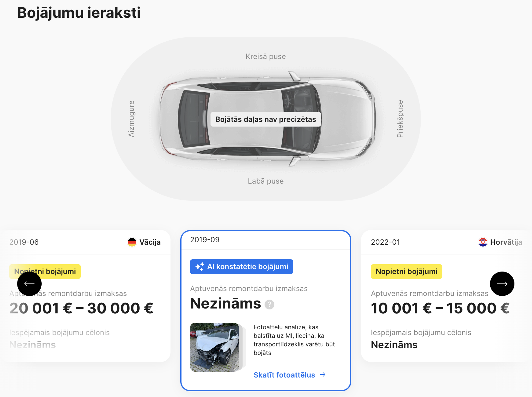The width and height of the screenshot is (532, 397).
Task: Click the Germany flag icon
Action: [132, 242]
